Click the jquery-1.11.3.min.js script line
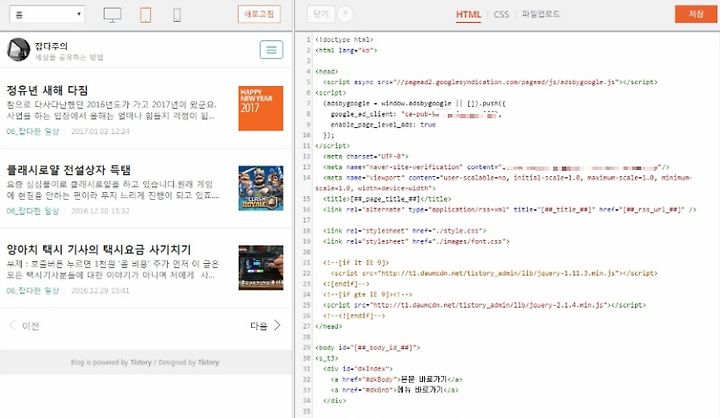 point(494,273)
